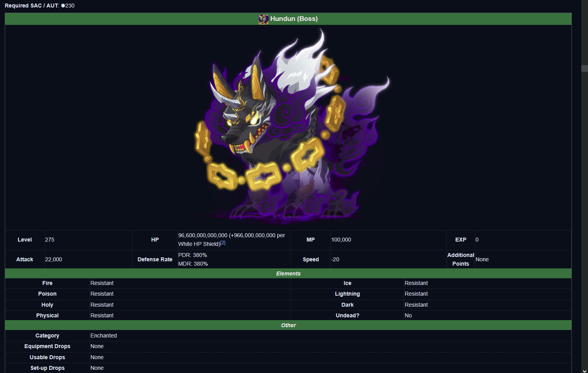
Task: Click the "Physical" element label
Action: point(47,315)
